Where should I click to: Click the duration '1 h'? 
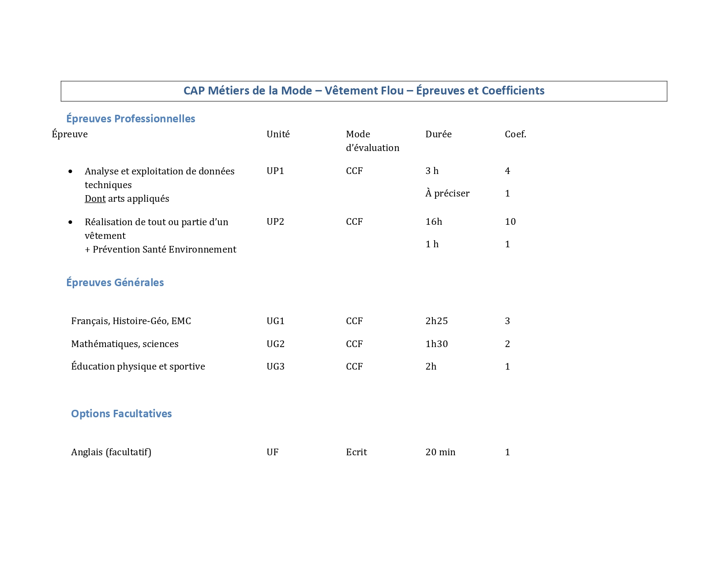[x=432, y=244]
